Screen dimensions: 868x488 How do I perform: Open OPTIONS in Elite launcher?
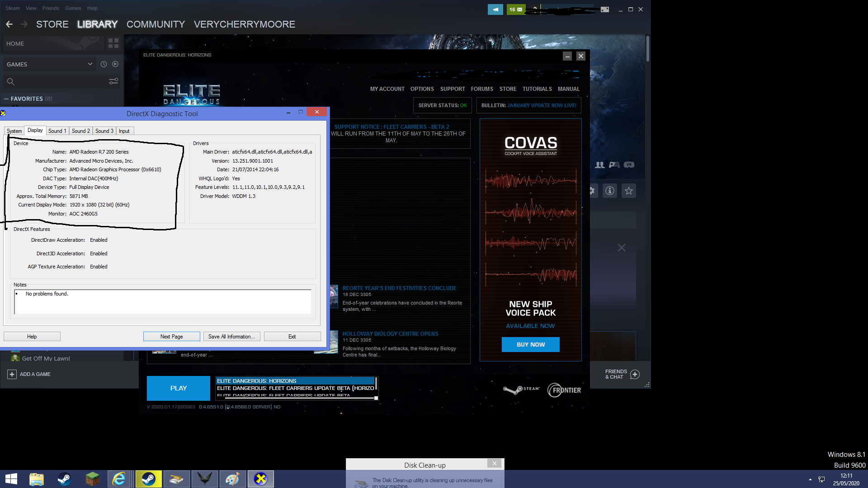422,89
